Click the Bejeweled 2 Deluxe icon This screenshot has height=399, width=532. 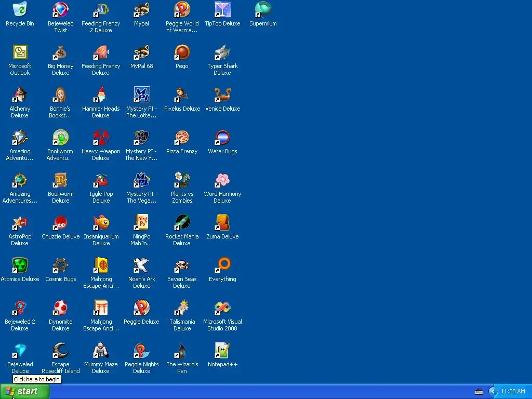point(20,308)
